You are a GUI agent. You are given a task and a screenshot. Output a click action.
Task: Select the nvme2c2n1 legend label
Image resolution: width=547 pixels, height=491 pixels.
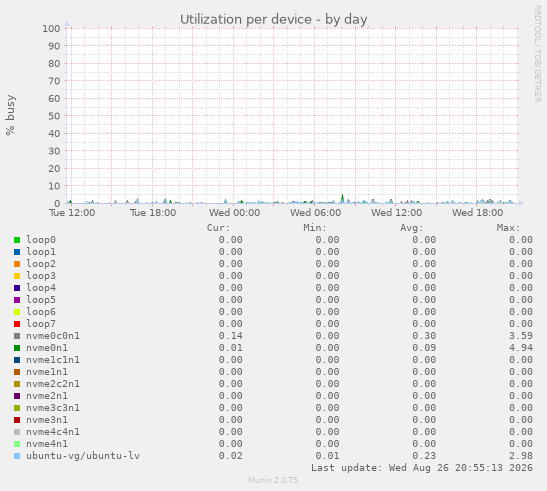(x=53, y=384)
